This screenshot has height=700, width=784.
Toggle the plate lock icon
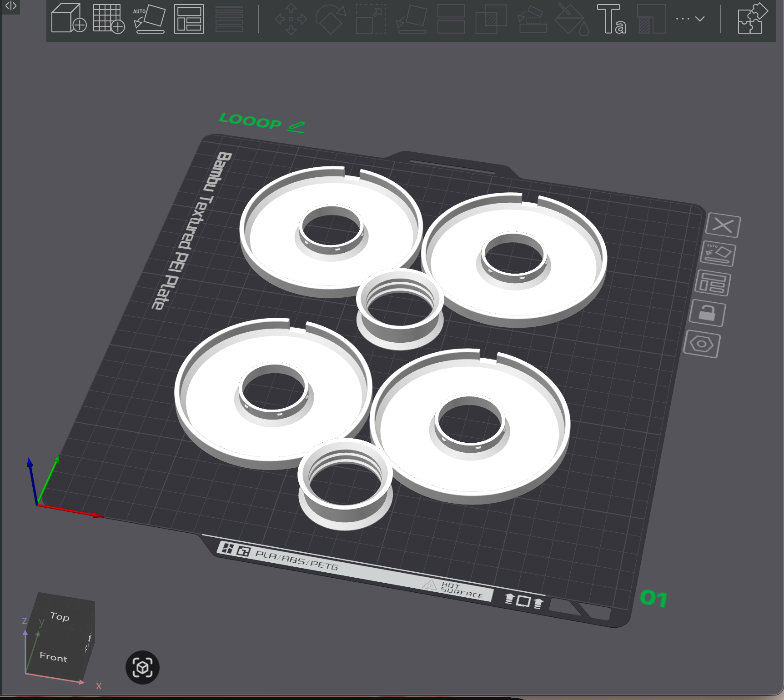click(x=707, y=313)
